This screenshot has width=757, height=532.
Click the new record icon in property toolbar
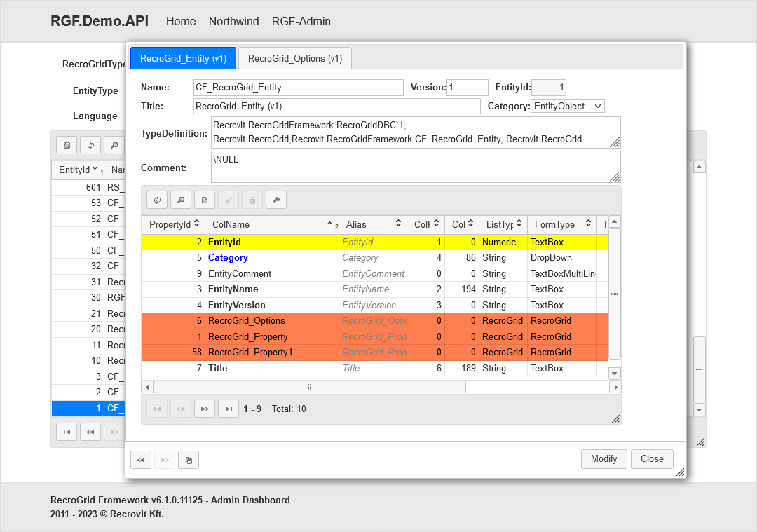coord(205,200)
